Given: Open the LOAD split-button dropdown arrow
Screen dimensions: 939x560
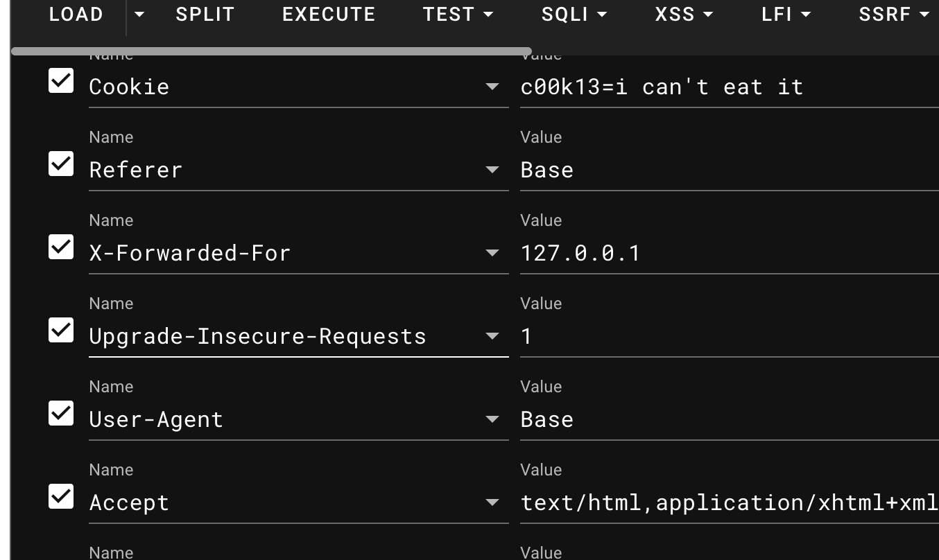Looking at the screenshot, I should pyautogui.click(x=140, y=15).
